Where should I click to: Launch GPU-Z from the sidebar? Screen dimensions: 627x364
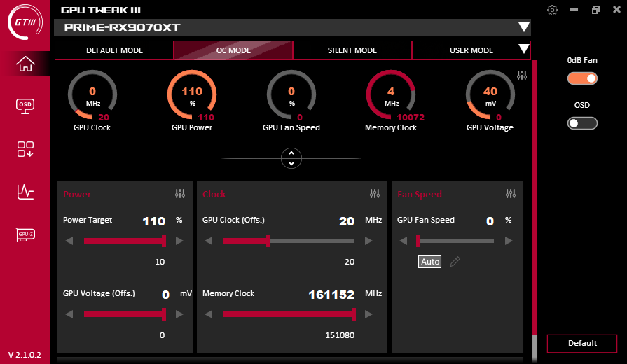click(25, 235)
